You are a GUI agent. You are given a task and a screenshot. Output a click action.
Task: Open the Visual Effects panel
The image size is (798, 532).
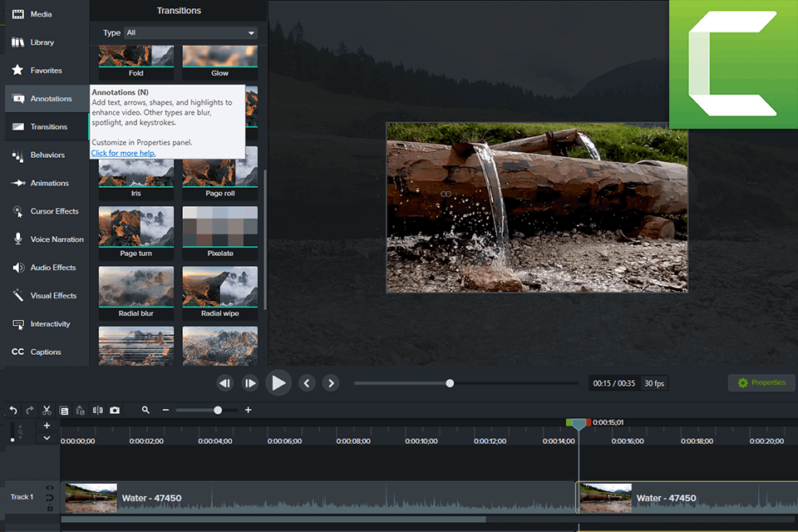point(46,295)
